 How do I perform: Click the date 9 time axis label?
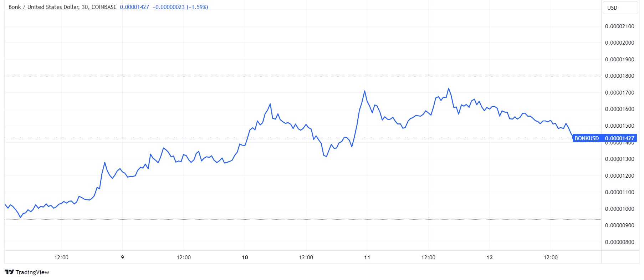click(122, 258)
